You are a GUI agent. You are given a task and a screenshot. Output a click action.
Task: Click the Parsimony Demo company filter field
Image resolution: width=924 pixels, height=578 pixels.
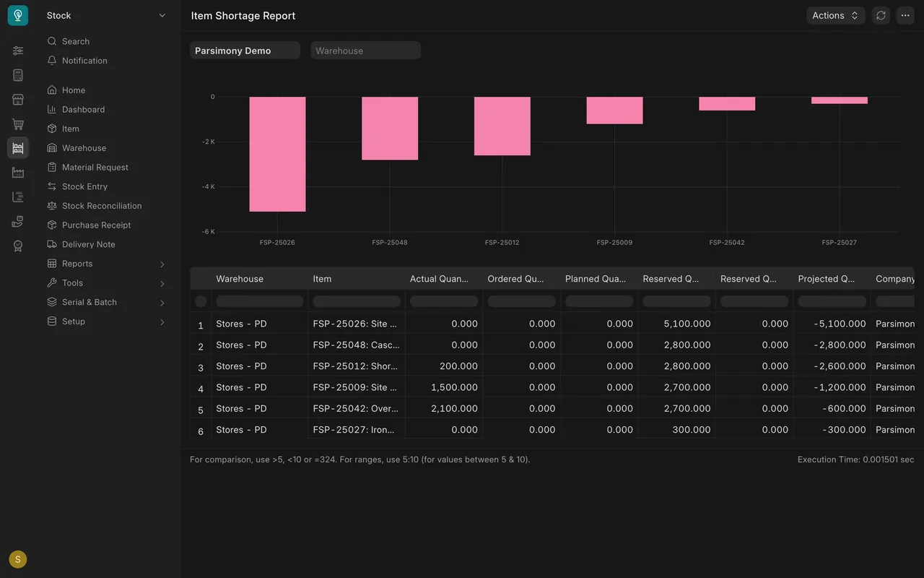245,51
